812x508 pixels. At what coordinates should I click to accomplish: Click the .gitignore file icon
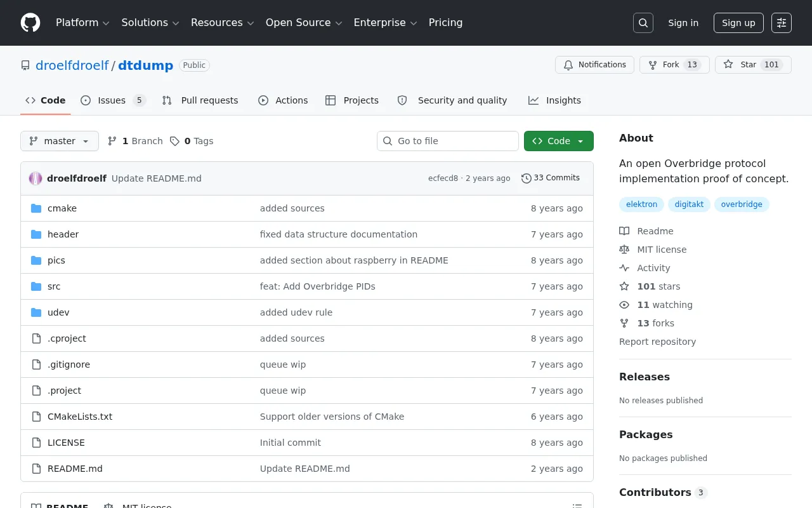point(36,364)
